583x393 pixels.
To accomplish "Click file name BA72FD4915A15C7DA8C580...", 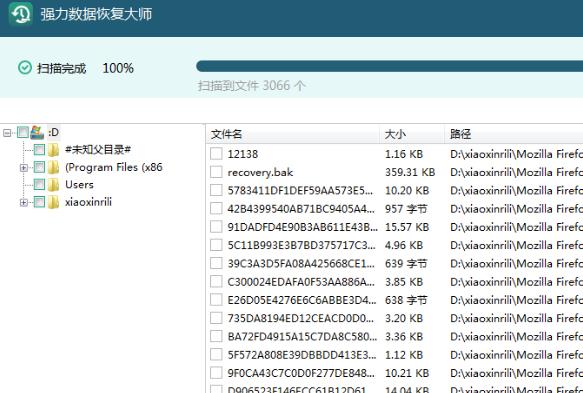I will pyautogui.click(x=302, y=336).
